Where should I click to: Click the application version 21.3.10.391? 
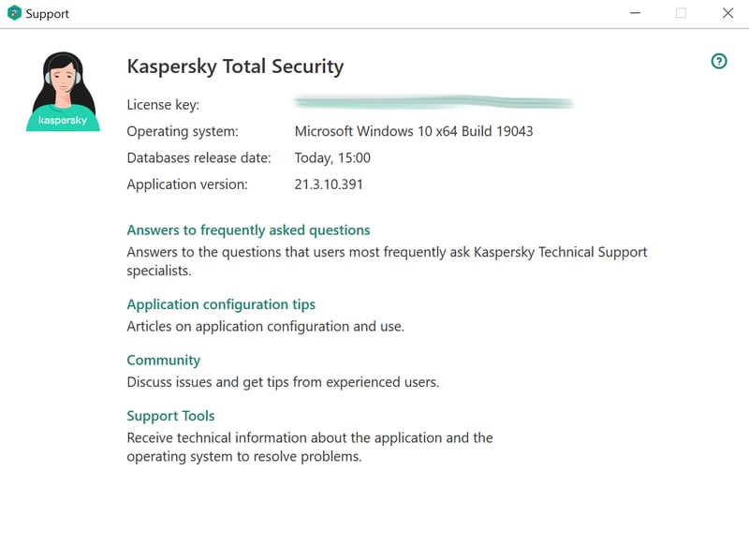[329, 184]
